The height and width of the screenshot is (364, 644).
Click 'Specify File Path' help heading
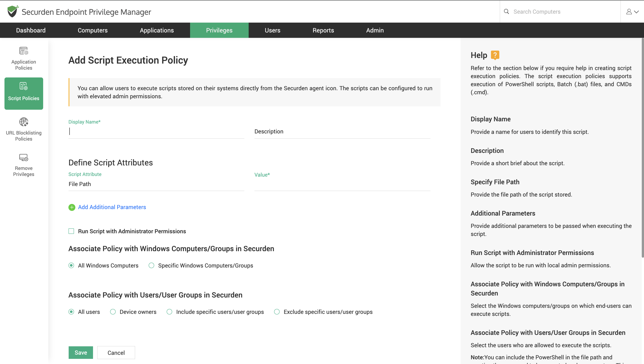point(495,182)
